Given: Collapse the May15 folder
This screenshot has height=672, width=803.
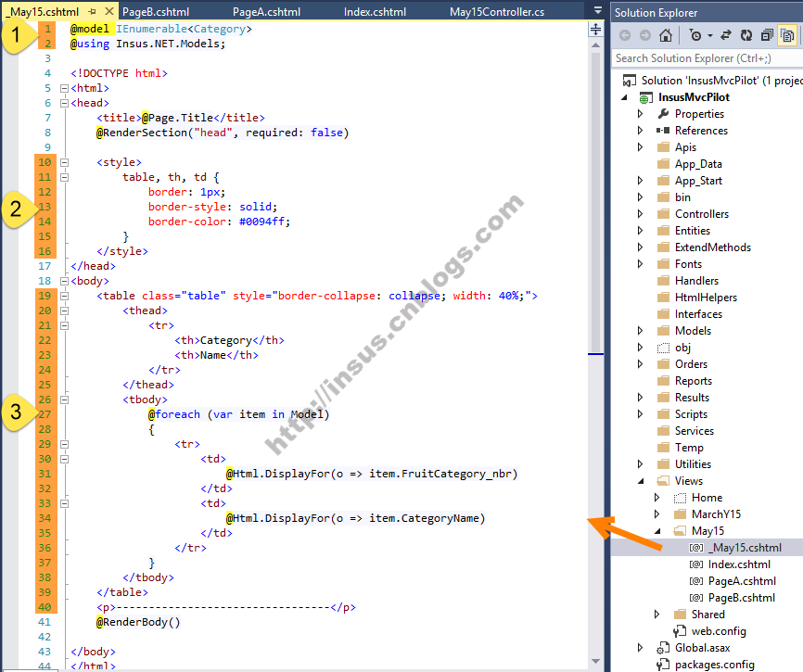Looking at the screenshot, I should pyautogui.click(x=657, y=531).
